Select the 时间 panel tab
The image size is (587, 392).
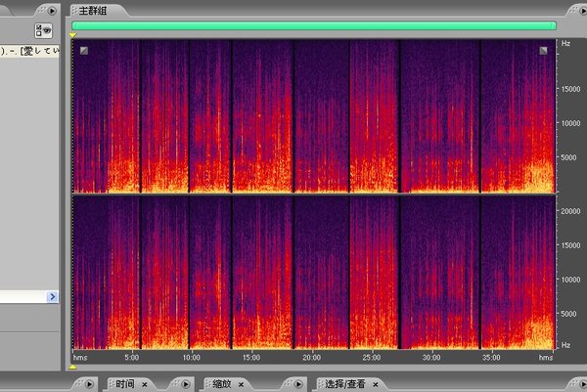click(x=124, y=384)
